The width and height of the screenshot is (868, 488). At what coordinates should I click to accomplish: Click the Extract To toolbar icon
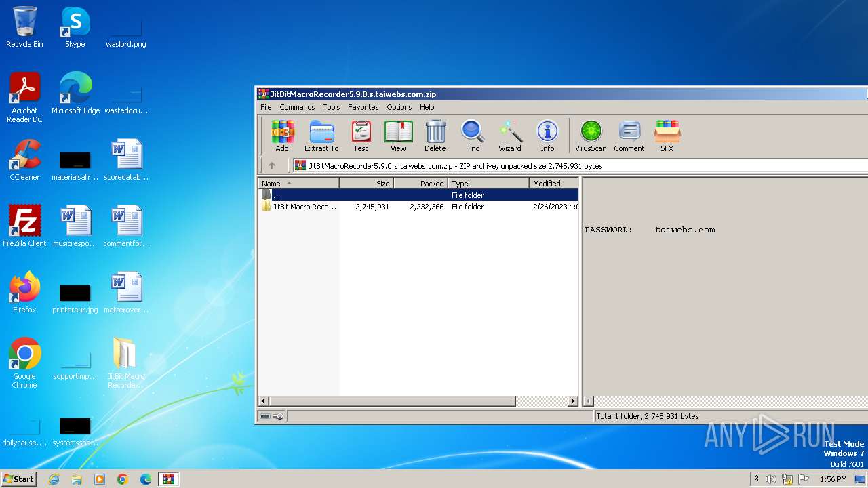pyautogui.click(x=321, y=136)
